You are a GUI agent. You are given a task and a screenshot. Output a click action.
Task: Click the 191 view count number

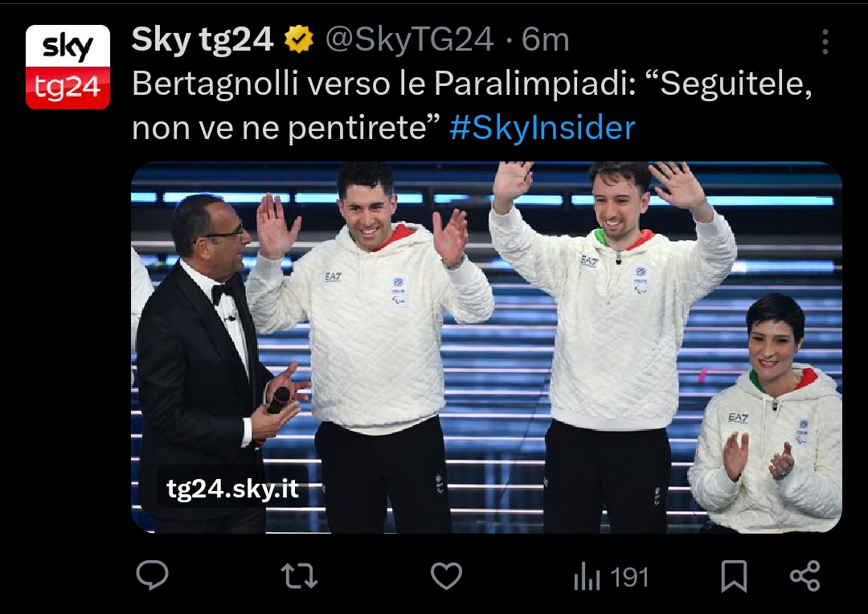629,578
